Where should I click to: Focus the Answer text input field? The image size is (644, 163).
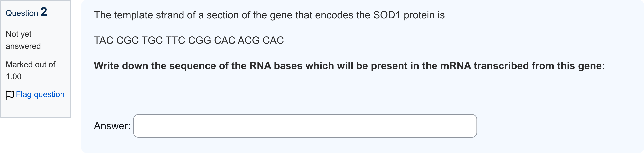coord(305,126)
